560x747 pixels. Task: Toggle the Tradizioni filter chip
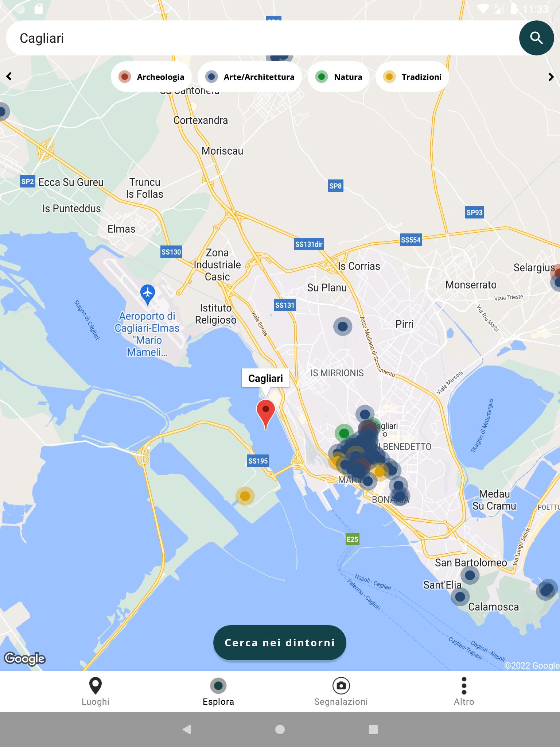pyautogui.click(x=412, y=77)
